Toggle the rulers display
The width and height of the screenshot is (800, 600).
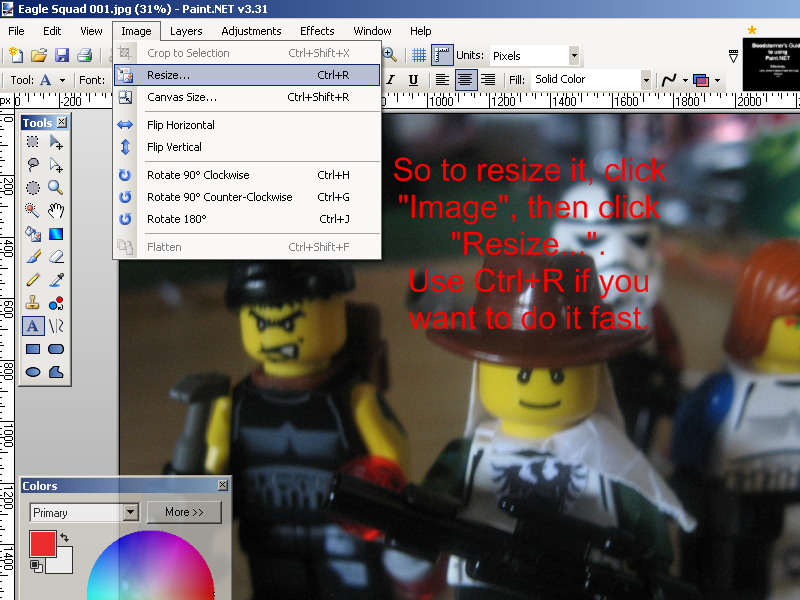(x=442, y=55)
